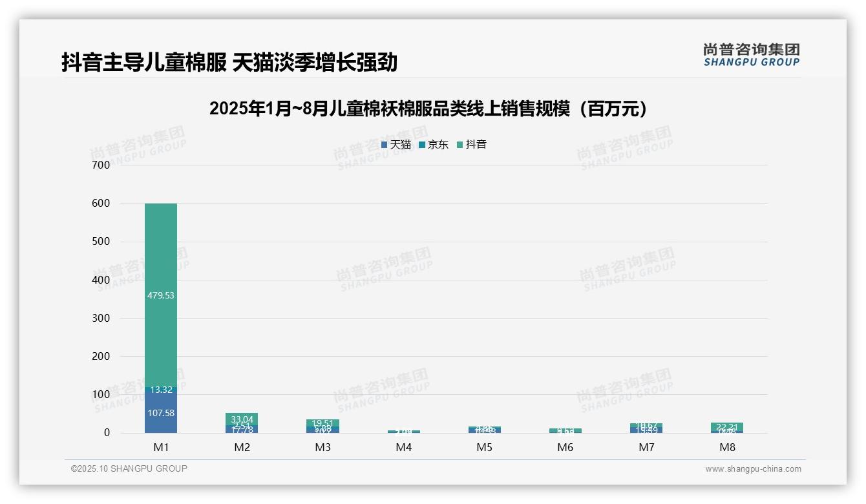Expand details for the M2 bar

[x=242, y=423]
